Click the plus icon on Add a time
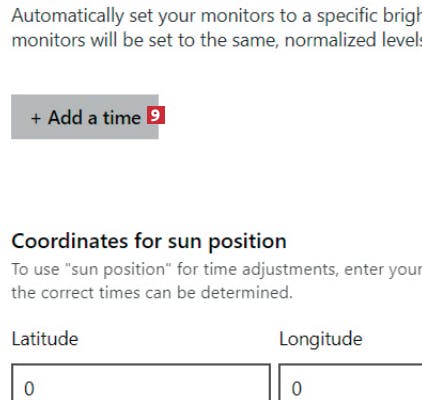422x400 pixels. pyautogui.click(x=36, y=118)
